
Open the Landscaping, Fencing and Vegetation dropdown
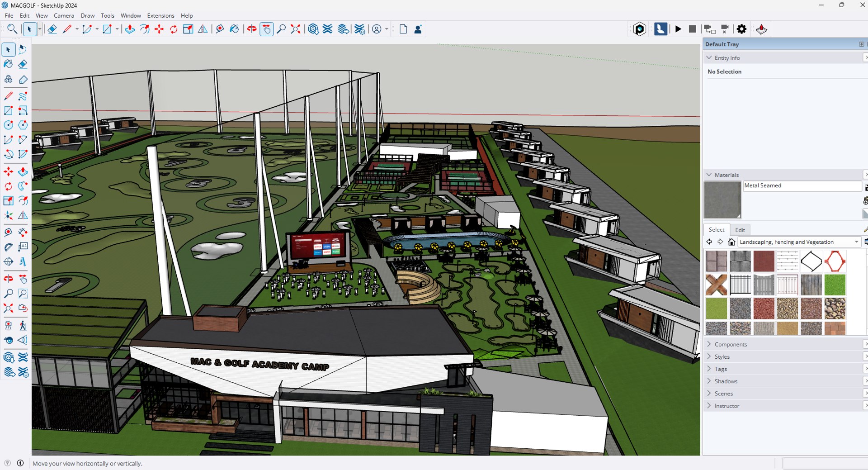pyautogui.click(x=799, y=242)
